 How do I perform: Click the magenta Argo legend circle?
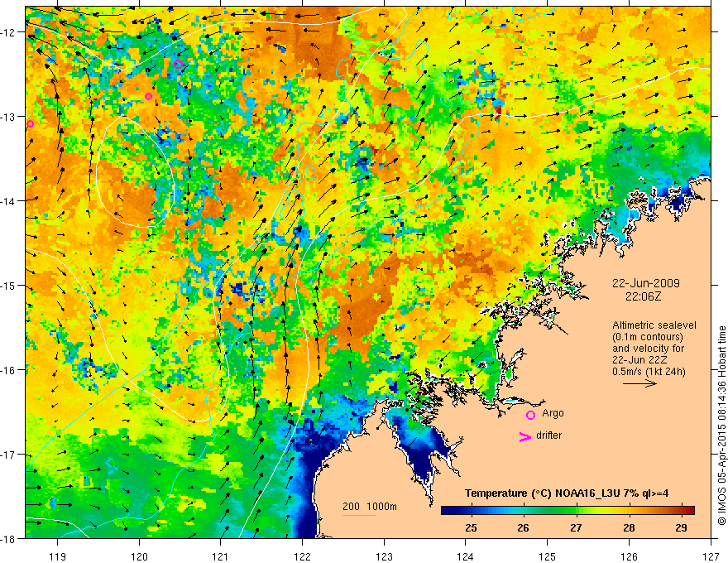coord(530,415)
